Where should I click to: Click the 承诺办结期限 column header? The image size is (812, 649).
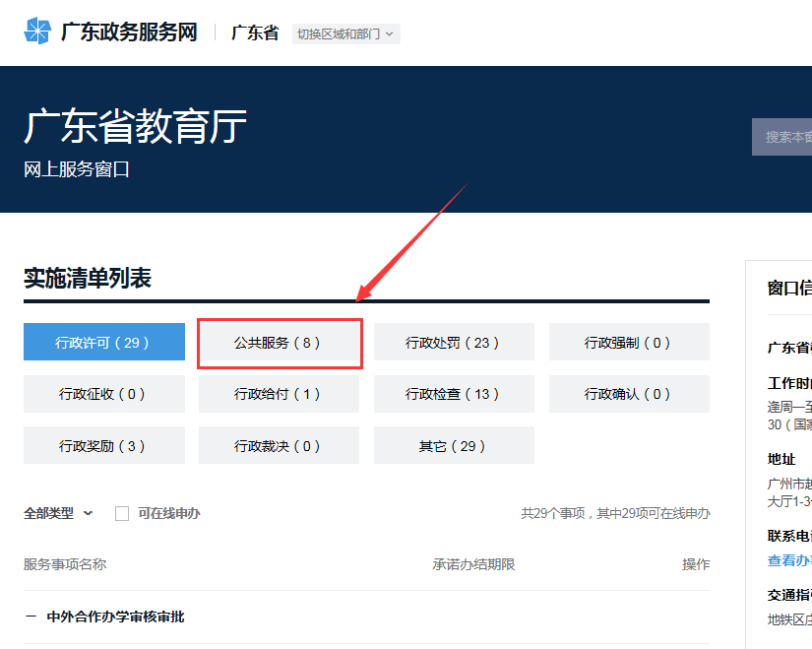pos(473,564)
